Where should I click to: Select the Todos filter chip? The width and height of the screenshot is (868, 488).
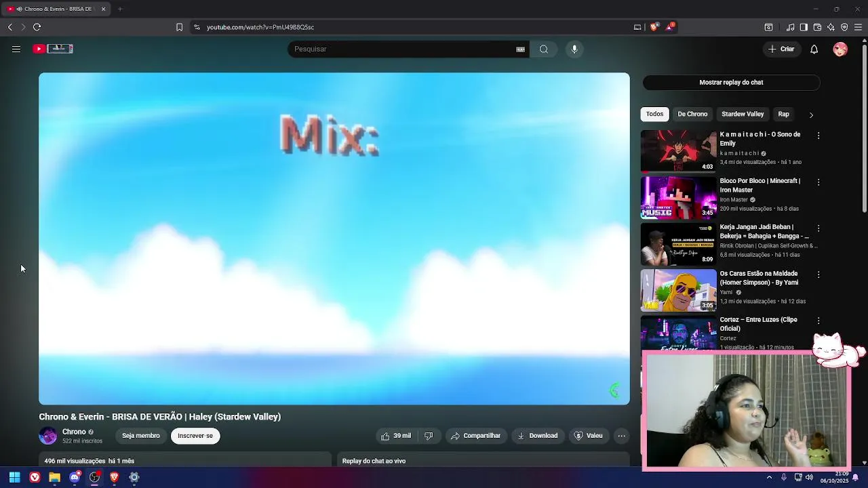[654, 114]
